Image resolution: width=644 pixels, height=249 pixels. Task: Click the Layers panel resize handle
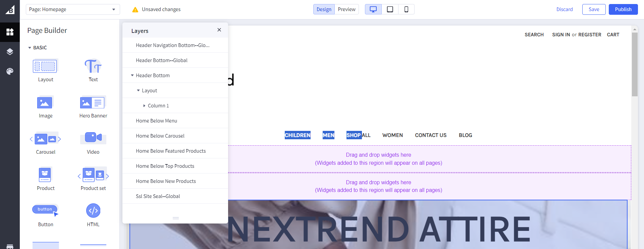[176, 218]
